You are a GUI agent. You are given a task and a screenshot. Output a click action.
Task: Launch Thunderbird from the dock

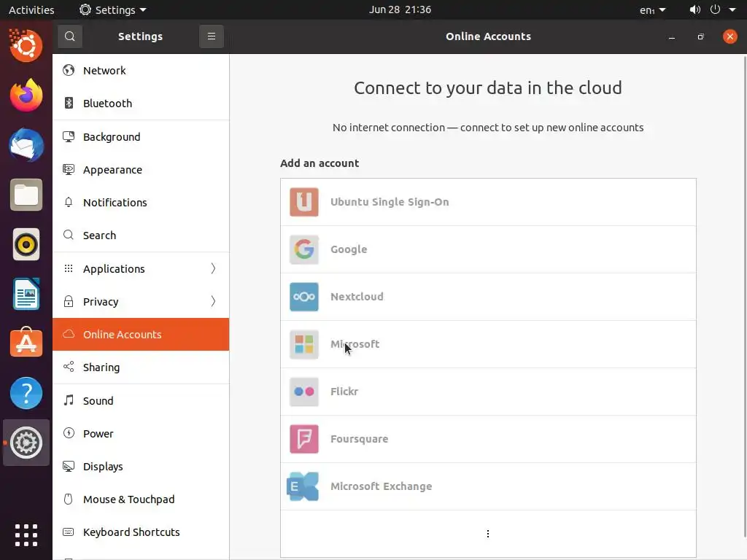click(26, 145)
